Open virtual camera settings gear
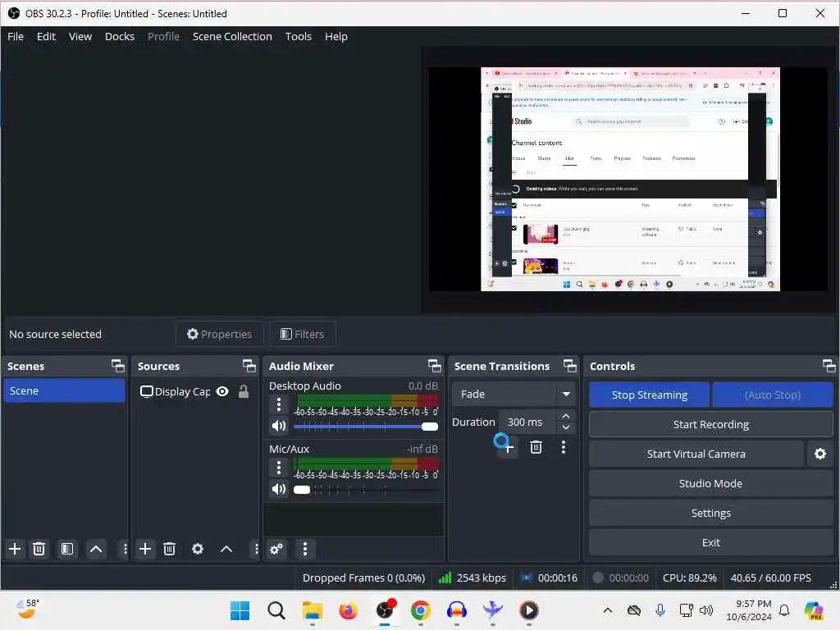 click(x=820, y=454)
